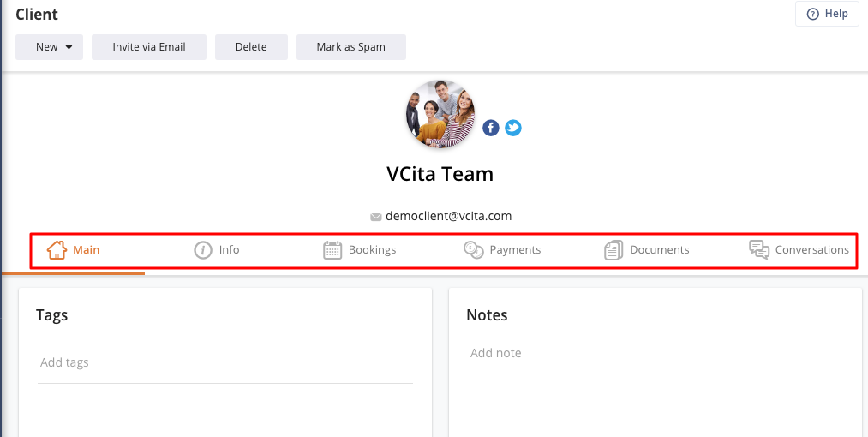Click the Add note field
This screenshot has height=437, width=868.
(655, 353)
